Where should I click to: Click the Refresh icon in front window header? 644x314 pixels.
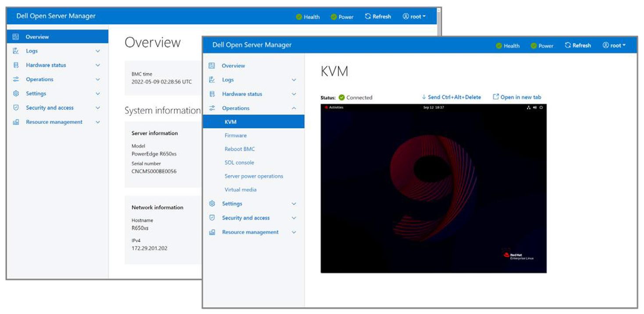coord(568,46)
